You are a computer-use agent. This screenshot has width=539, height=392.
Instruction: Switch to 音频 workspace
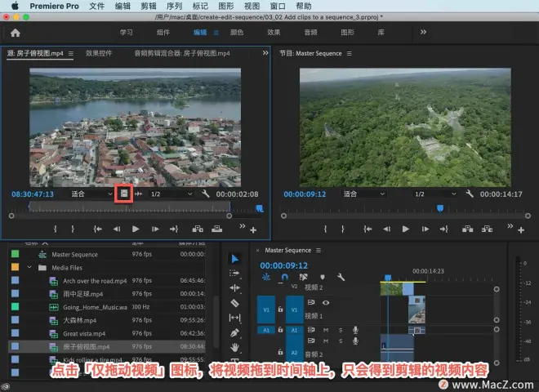[x=310, y=33]
